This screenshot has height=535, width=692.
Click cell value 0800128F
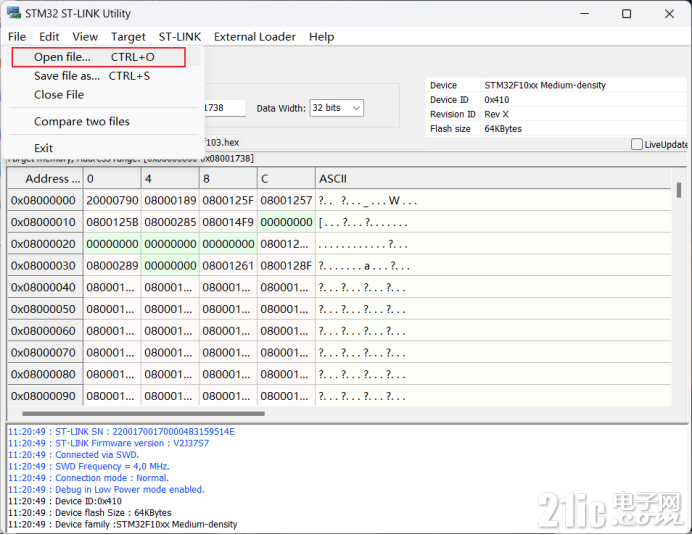(x=286, y=266)
